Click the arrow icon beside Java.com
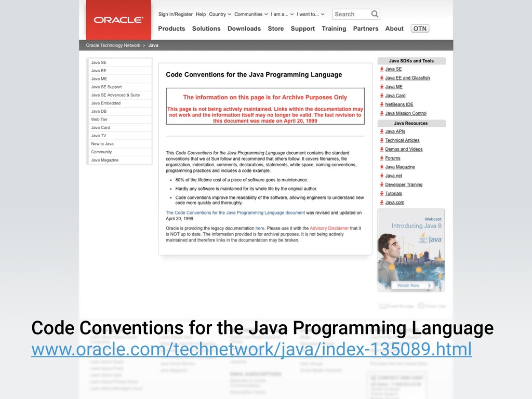 coord(382,202)
